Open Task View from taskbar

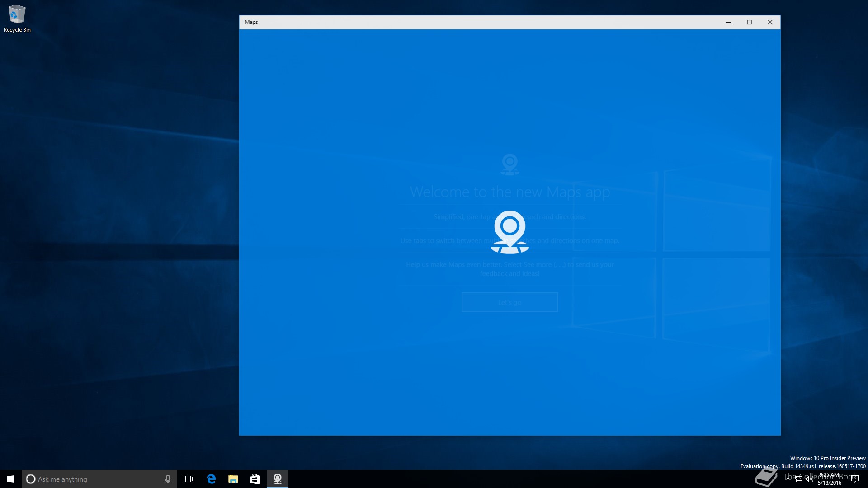pyautogui.click(x=188, y=479)
